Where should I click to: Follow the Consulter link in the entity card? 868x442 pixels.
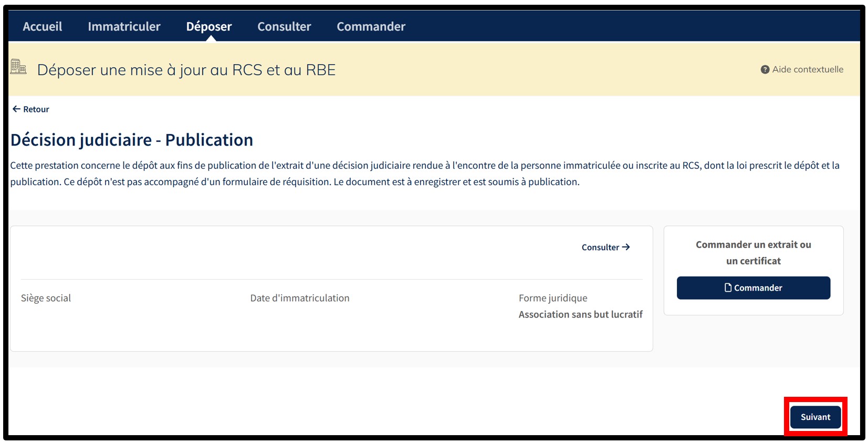pos(600,248)
